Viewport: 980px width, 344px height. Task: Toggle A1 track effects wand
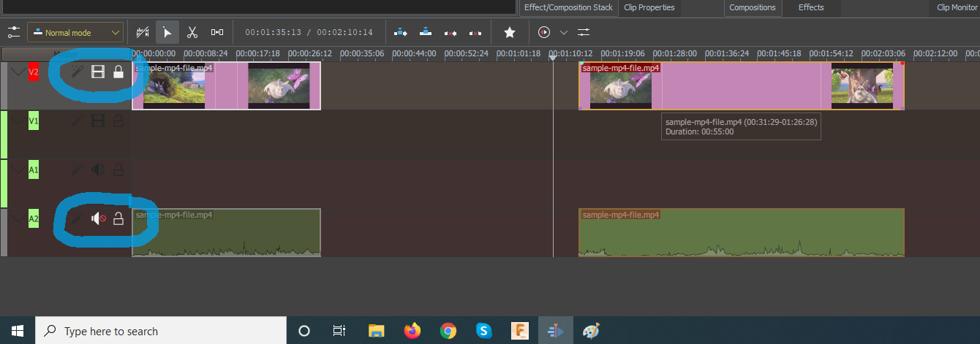[x=76, y=169]
